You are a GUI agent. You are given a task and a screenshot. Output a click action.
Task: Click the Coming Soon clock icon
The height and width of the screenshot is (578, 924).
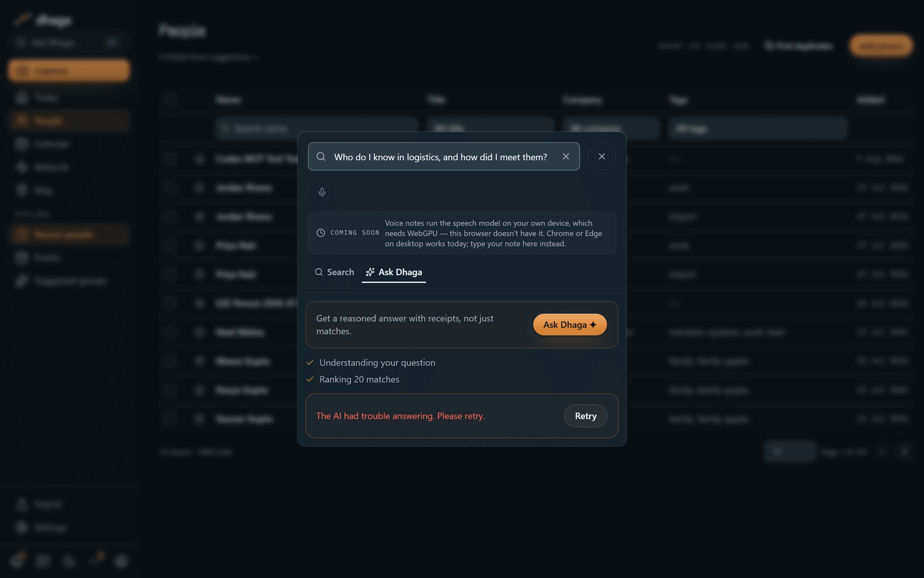coord(321,233)
